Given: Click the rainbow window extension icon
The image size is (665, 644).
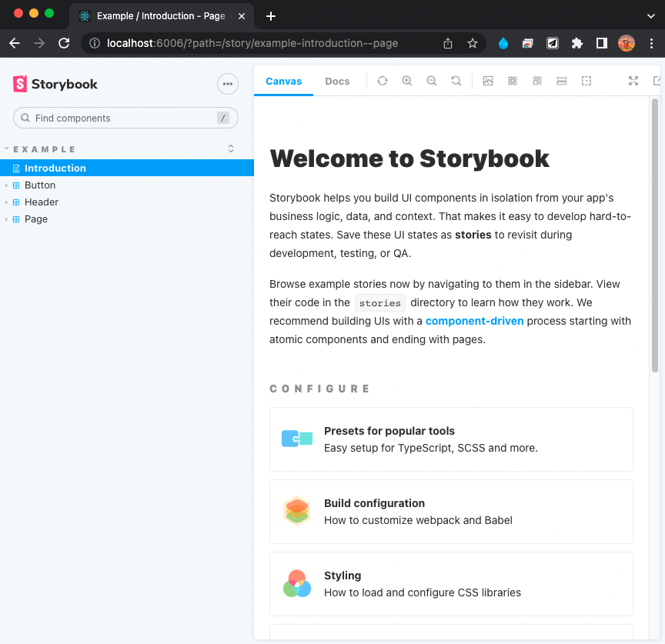Looking at the screenshot, I should (x=527, y=43).
